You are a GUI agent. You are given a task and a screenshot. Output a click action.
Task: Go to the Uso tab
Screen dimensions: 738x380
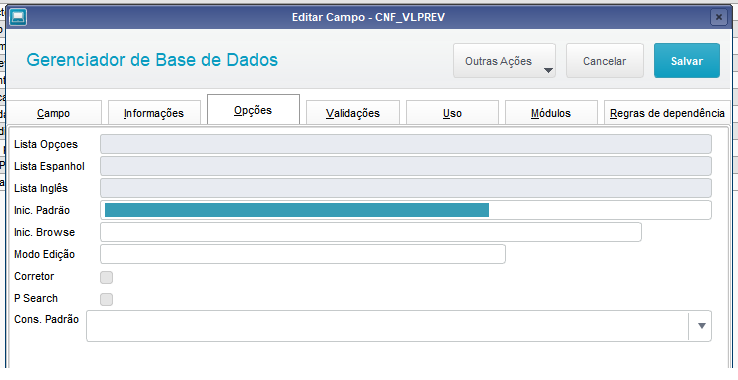452,113
